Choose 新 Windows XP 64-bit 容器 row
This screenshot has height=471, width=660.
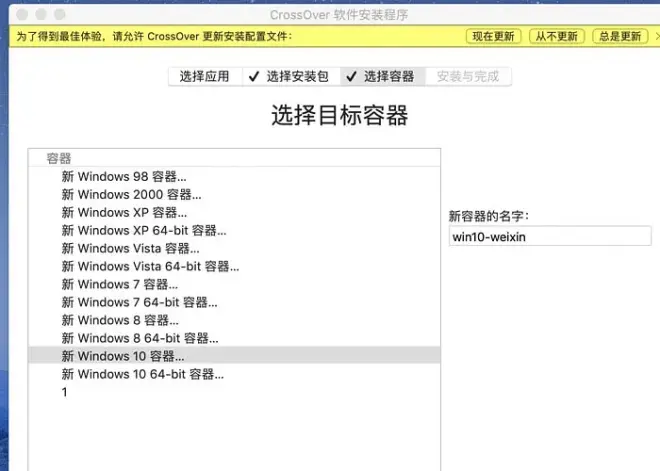coord(234,230)
